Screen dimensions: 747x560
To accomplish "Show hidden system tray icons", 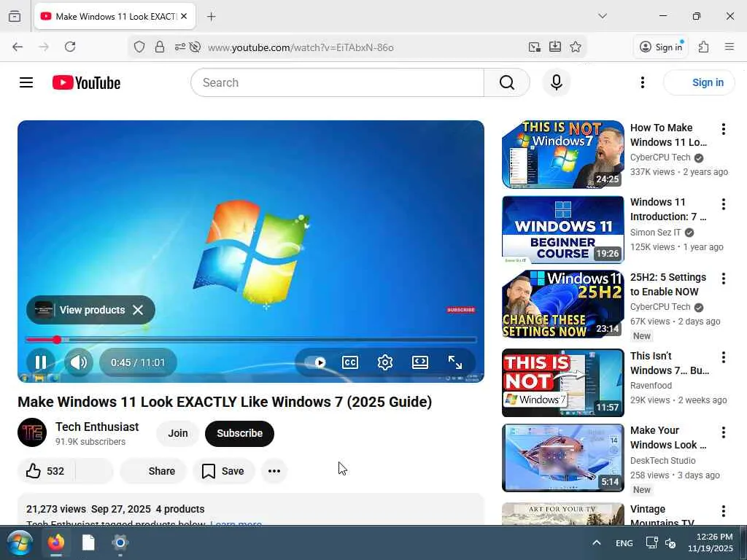I will pos(597,542).
